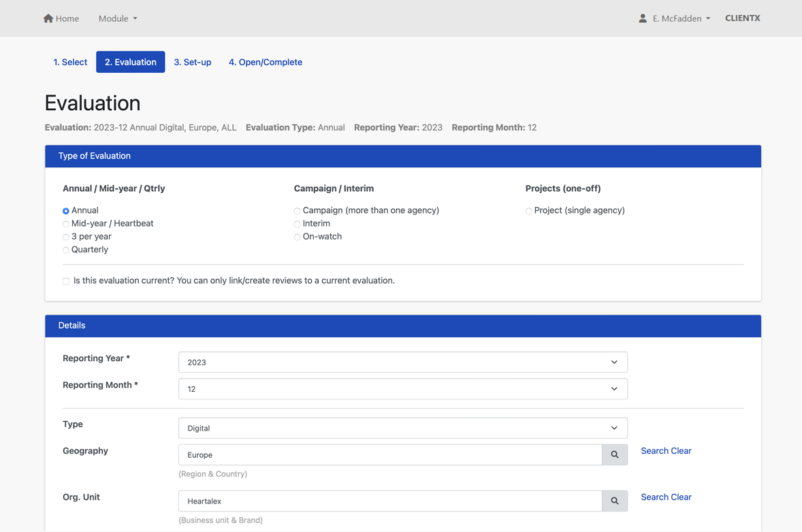The image size is (802, 532).
Task: Select Mid-year / Heartbeat option
Action: [66, 224]
